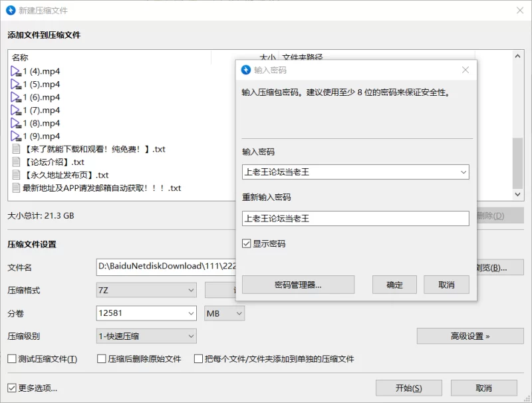Viewport: 532px width, 403px height.
Task: Click 确定 in the password dialog
Action: [394, 285]
